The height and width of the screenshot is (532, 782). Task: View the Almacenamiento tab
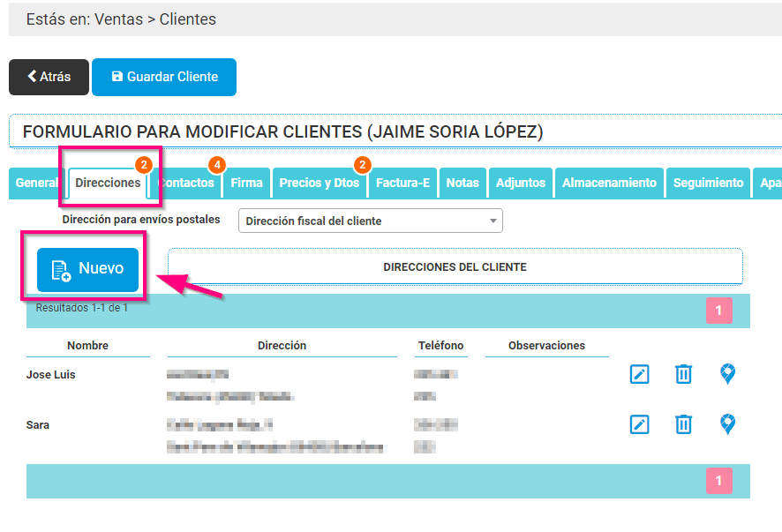pos(609,183)
